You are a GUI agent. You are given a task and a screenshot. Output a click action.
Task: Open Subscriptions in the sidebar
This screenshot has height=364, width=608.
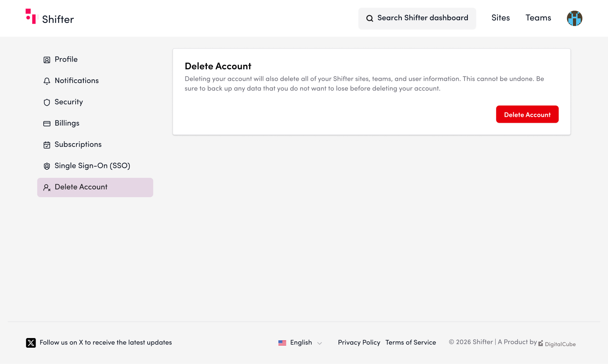95,145
